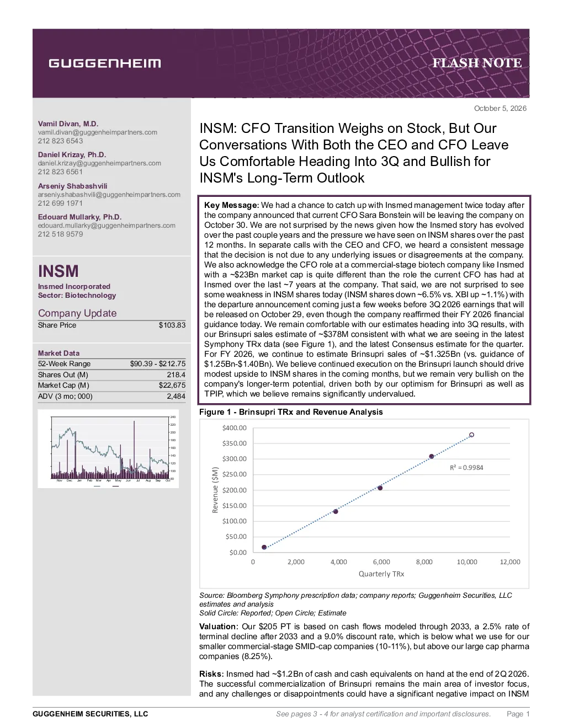Click the Sector: Biotechnology label
Image resolution: width=563 pixels, height=728 pixels.
pyautogui.click(x=77, y=296)
